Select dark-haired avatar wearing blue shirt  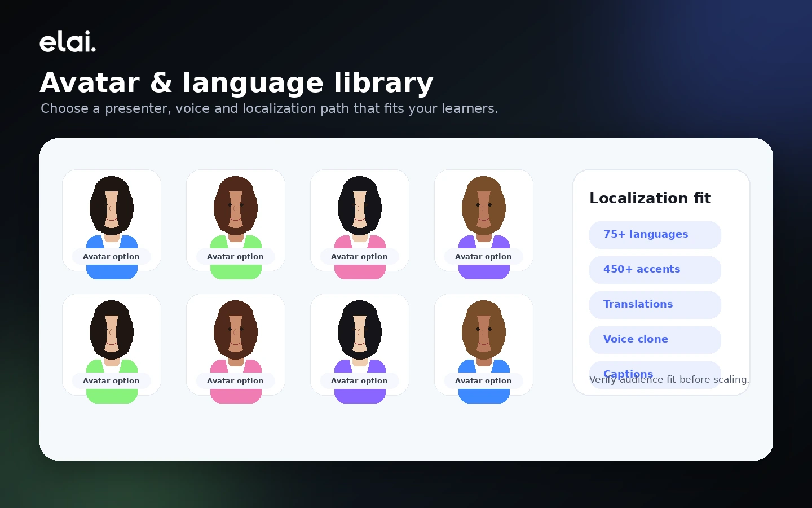pos(112,220)
